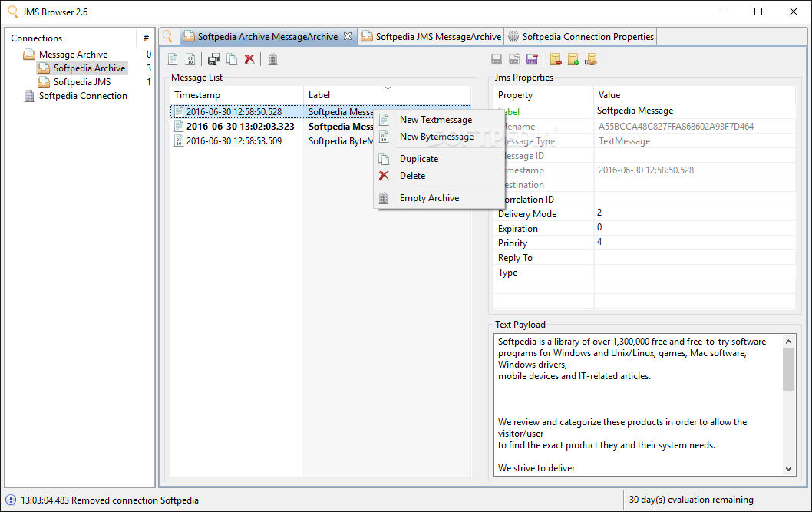Choose New Bytemessage from context menu

(437, 137)
